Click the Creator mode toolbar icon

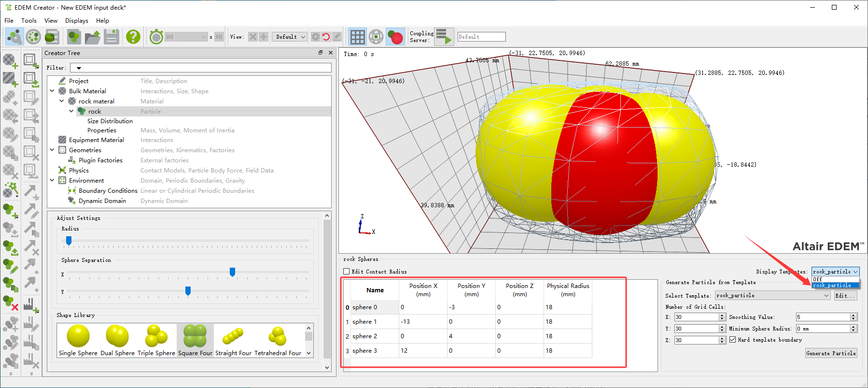(14, 37)
